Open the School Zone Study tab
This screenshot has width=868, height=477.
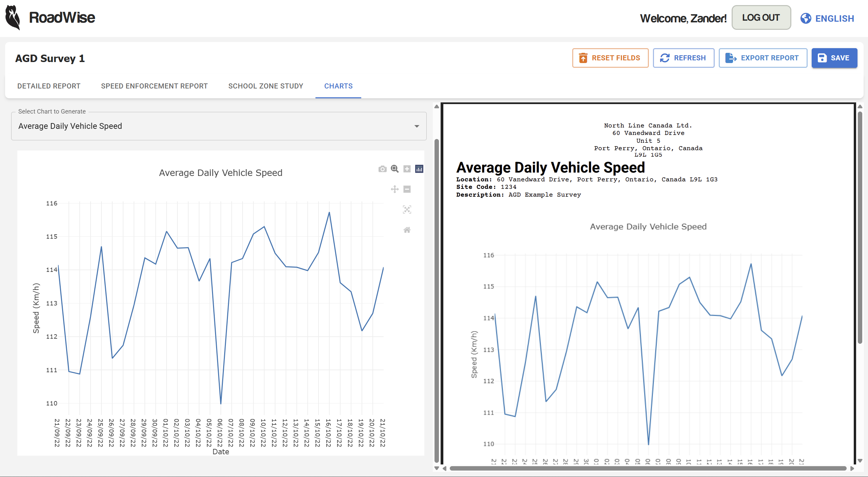pyautogui.click(x=266, y=86)
